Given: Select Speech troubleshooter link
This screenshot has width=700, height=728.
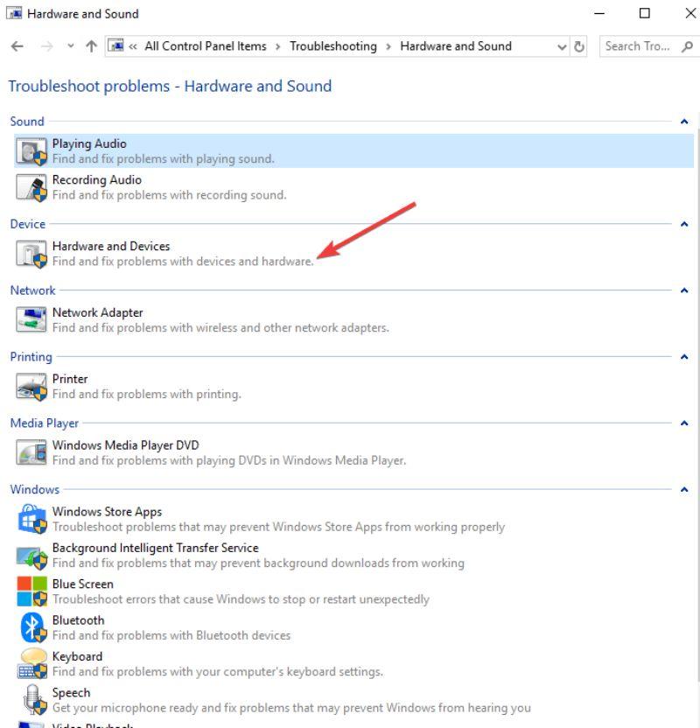Looking at the screenshot, I should coord(71,693).
